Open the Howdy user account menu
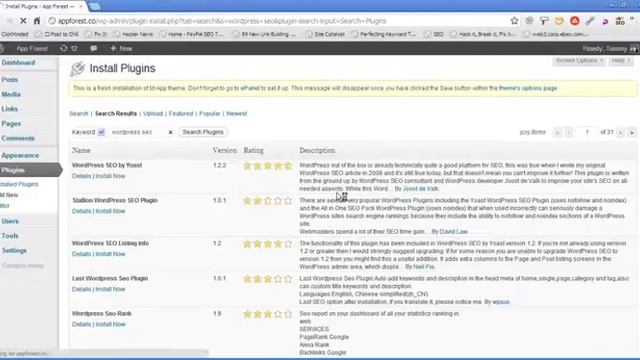The height and width of the screenshot is (360, 640). [610, 49]
